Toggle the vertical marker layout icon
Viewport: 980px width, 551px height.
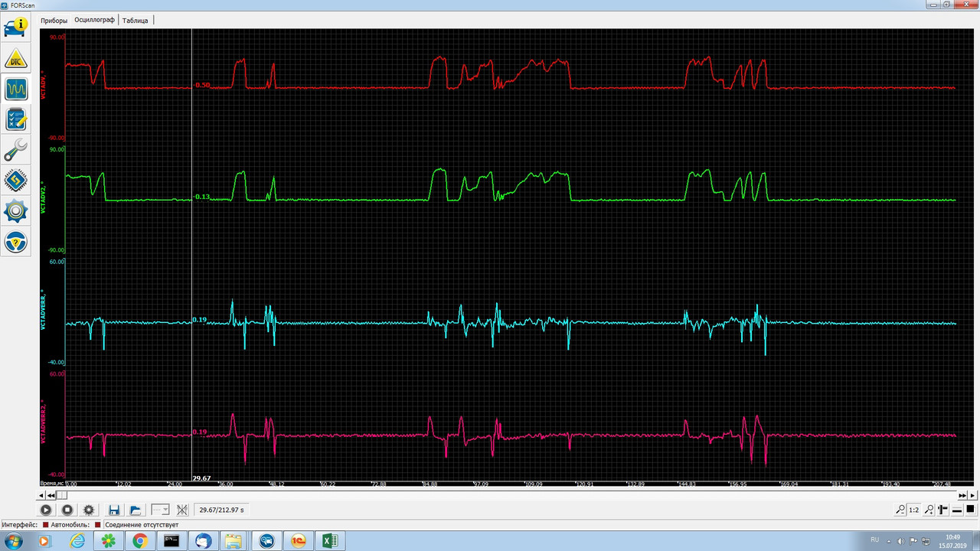tap(943, 510)
